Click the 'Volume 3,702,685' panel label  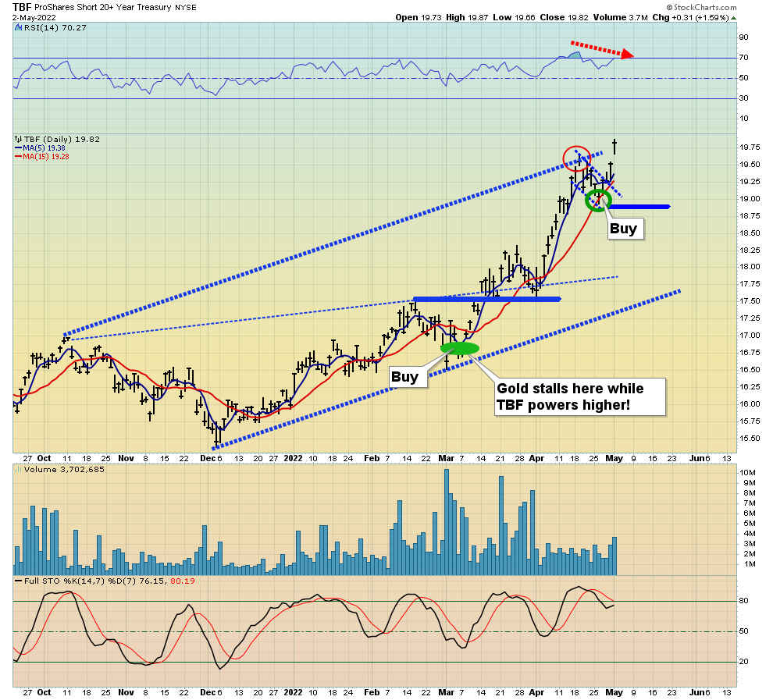[x=64, y=470]
